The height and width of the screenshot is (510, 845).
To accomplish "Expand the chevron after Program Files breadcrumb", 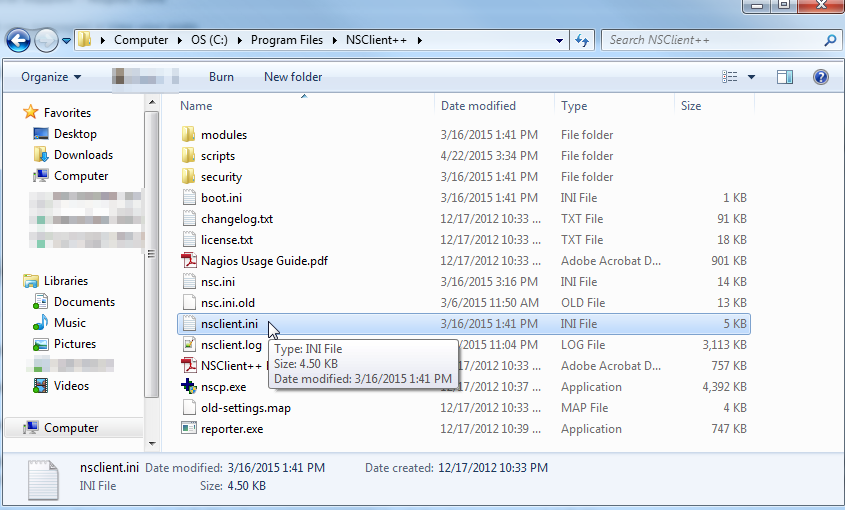I will (x=335, y=40).
